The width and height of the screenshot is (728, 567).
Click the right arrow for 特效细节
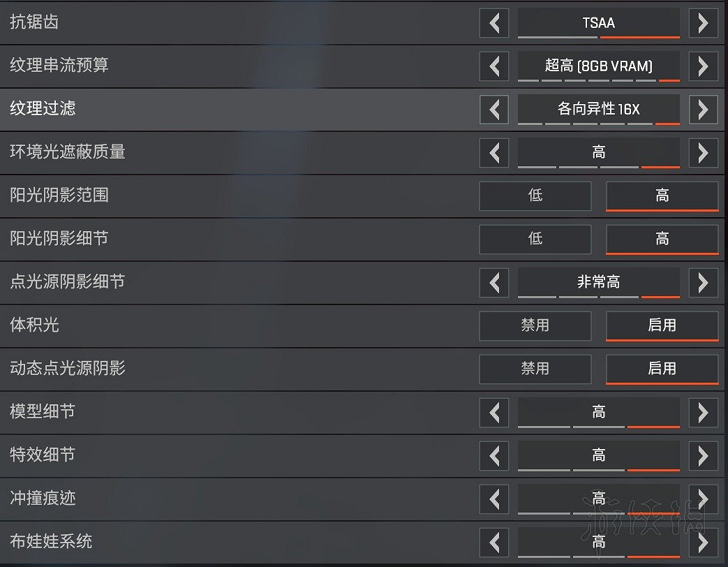(x=704, y=455)
